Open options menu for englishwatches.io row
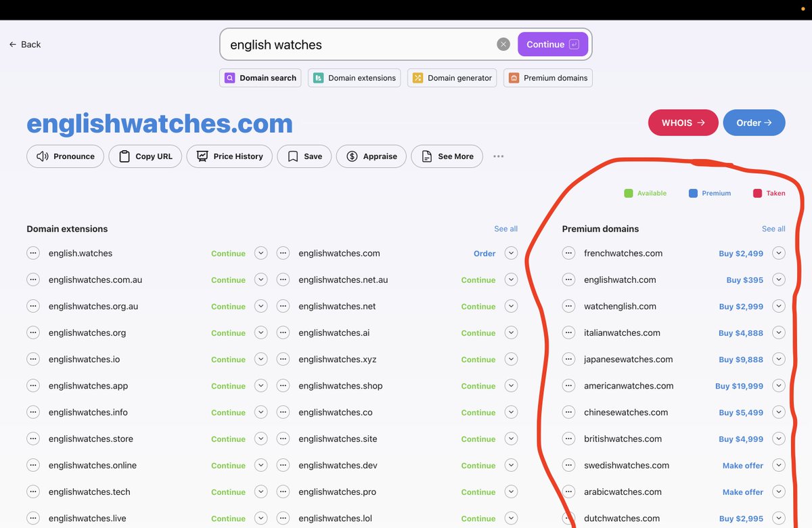This screenshot has height=528, width=812. pyautogui.click(x=33, y=359)
